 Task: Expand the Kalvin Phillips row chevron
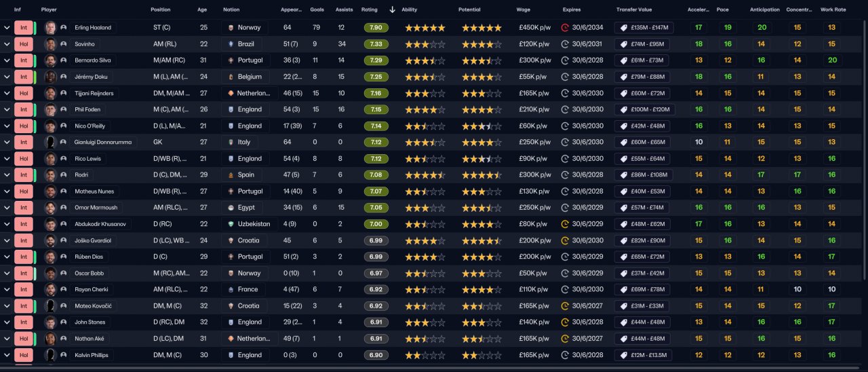[7, 354]
